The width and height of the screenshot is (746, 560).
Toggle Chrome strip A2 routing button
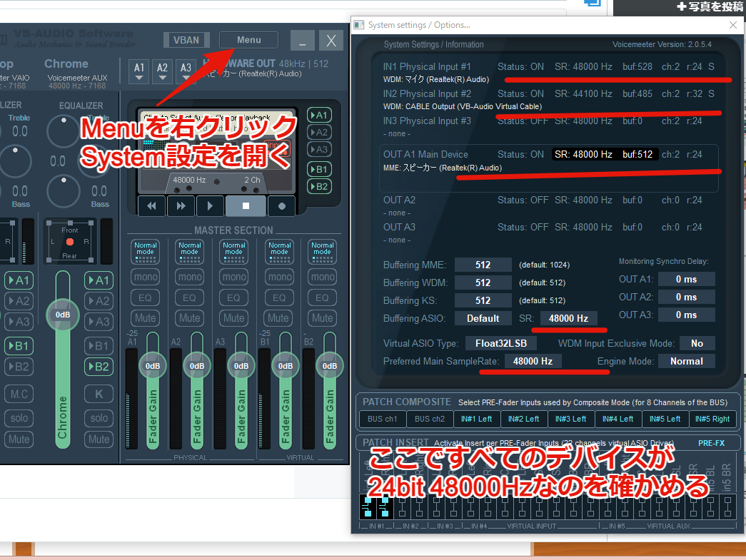(x=99, y=301)
